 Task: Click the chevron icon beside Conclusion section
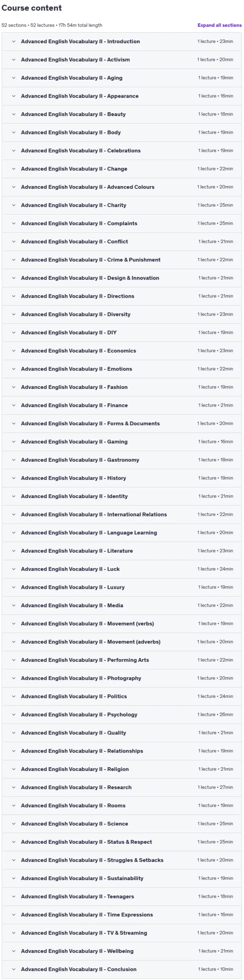[x=14, y=969]
